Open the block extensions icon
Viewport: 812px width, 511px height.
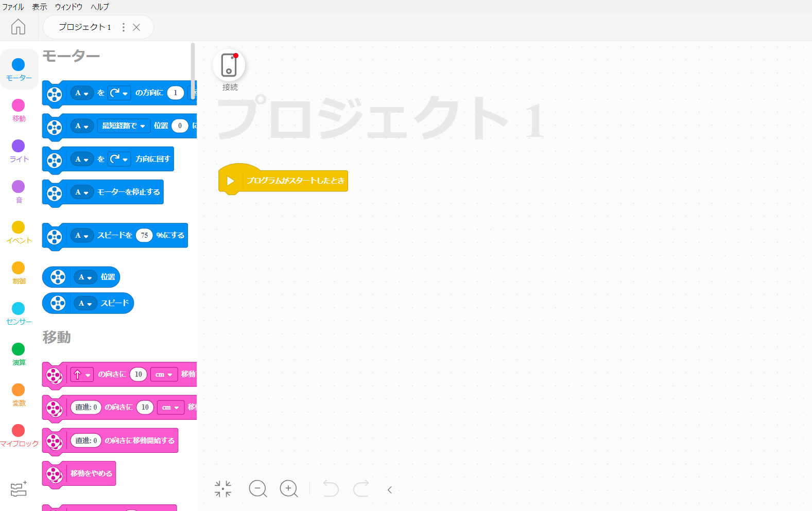19,489
